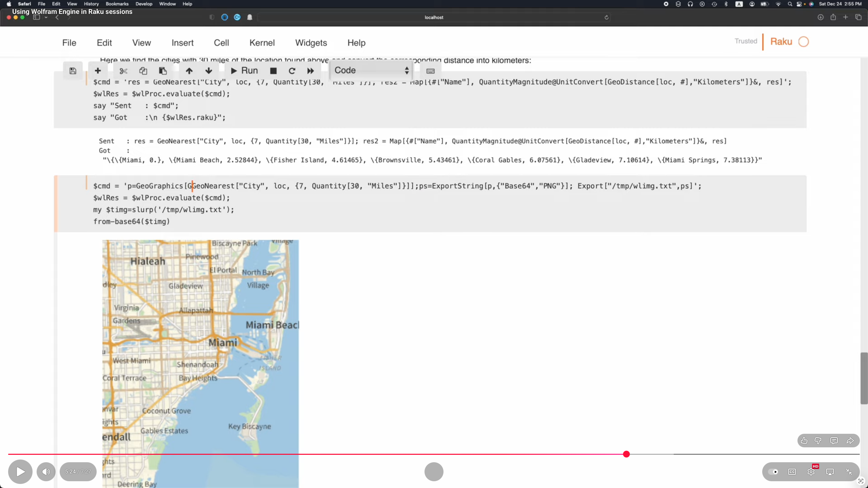Toggle the video autoplay switch

(773, 472)
